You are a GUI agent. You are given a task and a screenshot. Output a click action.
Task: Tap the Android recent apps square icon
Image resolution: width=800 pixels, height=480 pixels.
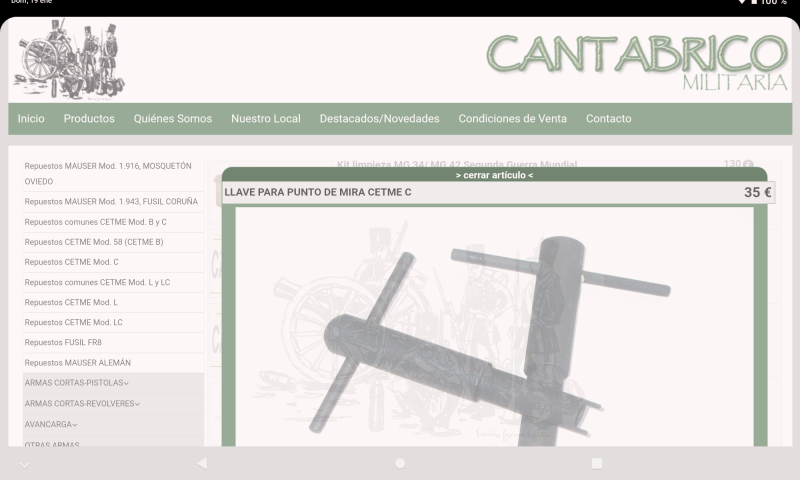(x=597, y=463)
